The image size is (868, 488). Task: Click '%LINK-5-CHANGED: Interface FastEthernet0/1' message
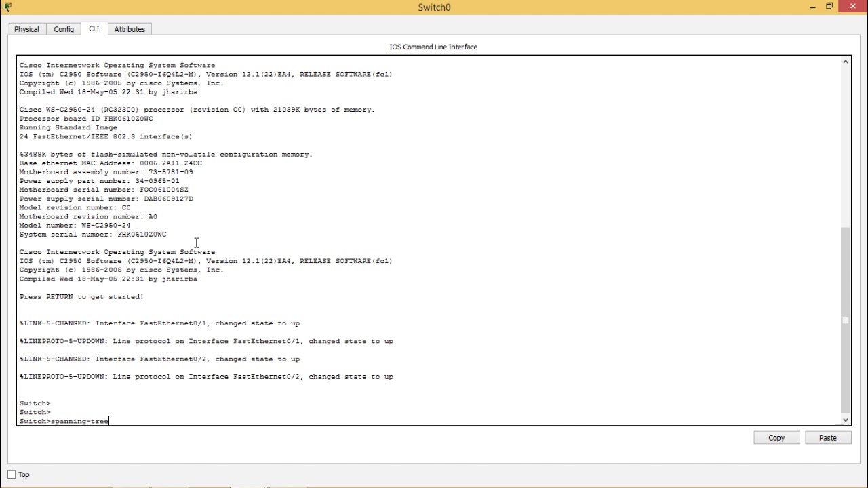(159, 323)
